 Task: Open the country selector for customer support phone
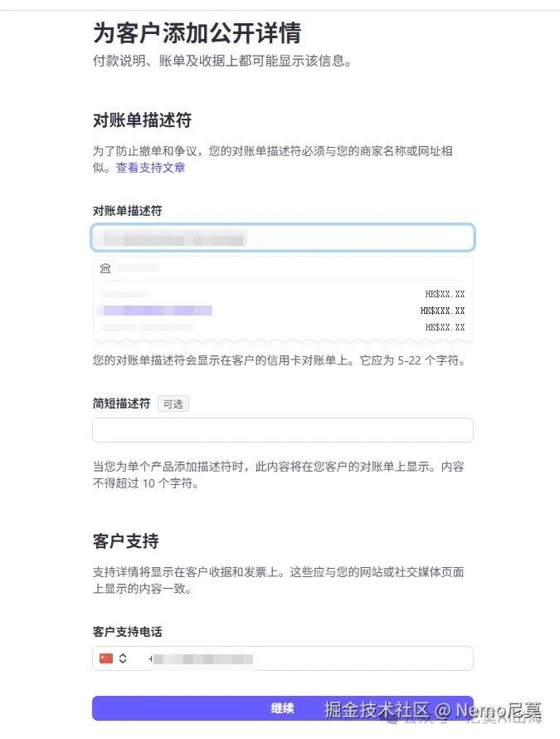pos(114,658)
